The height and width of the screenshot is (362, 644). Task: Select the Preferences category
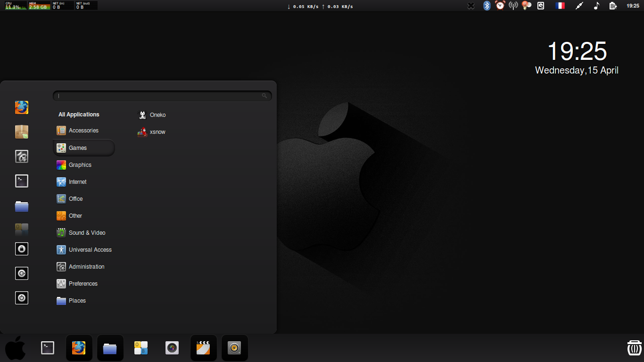pyautogui.click(x=84, y=284)
